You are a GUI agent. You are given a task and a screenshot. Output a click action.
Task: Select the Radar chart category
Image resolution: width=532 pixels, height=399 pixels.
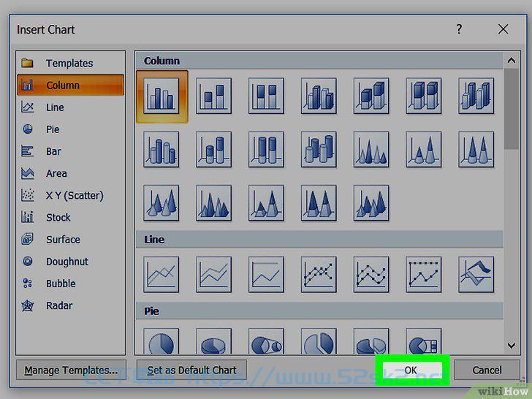coord(71,305)
